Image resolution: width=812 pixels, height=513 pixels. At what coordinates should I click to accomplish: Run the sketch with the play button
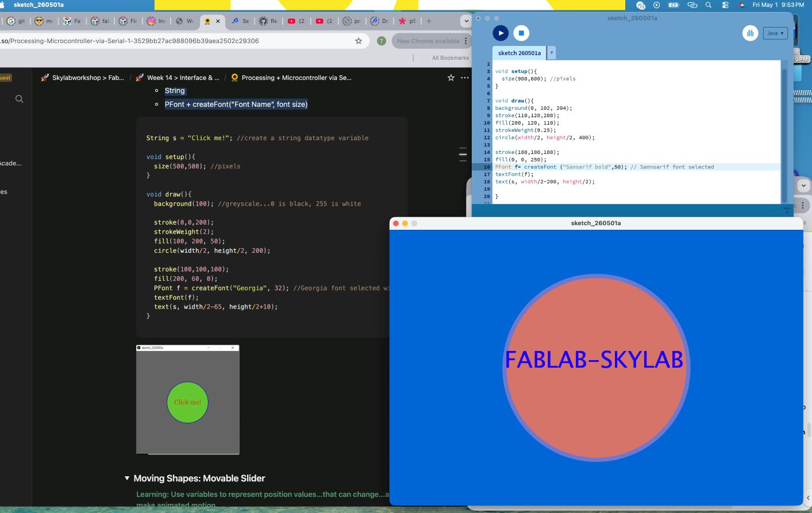tap(501, 33)
